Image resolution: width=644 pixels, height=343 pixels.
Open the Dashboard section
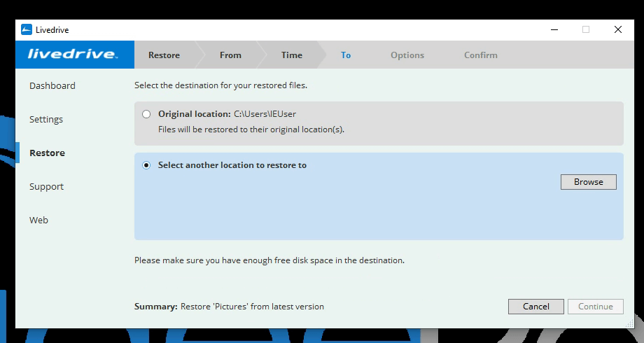[x=52, y=86]
